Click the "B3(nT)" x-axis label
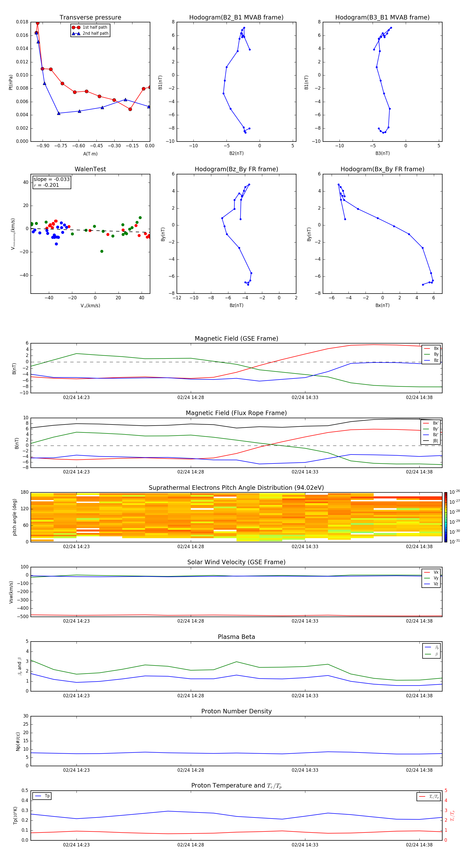This screenshot has height=868, width=473. click(382, 153)
